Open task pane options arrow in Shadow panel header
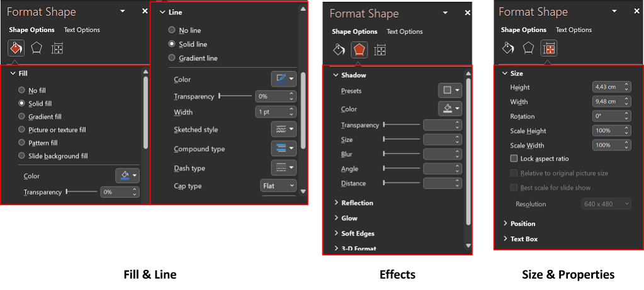Image resolution: width=644 pixels, height=290 pixels. coord(445,13)
